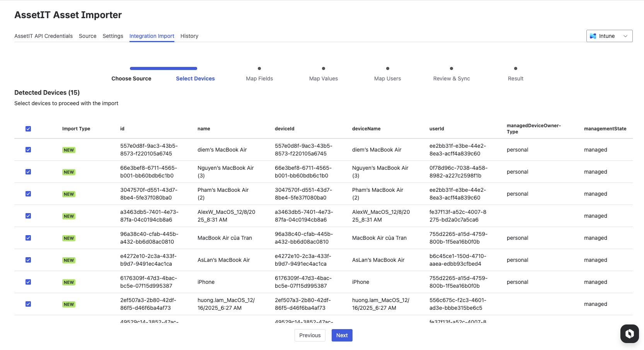
Task: Go to the Settings tab
Action: click(x=113, y=36)
